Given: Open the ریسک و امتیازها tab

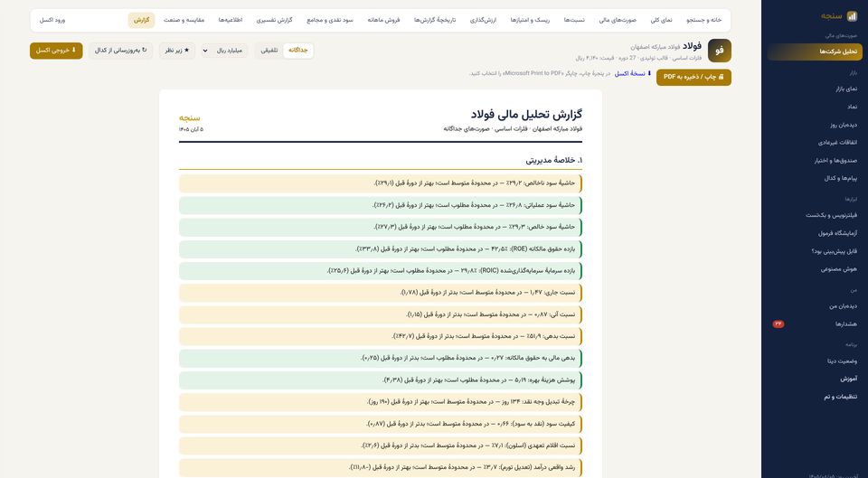Looking at the screenshot, I should tap(530, 21).
